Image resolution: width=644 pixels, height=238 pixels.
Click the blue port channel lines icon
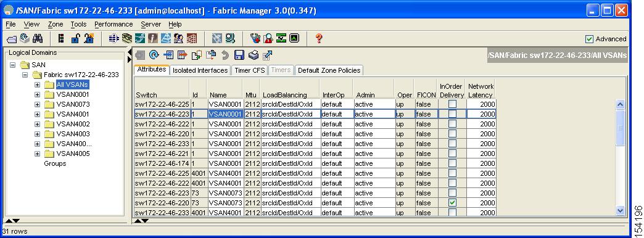tap(114, 39)
